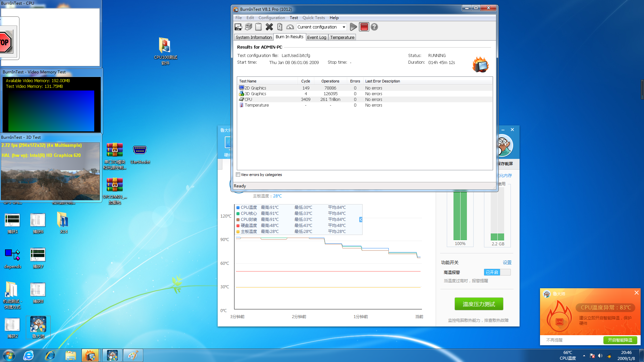Click the red Stop tests toolbar button
Viewport: 644px width, 362px height.
coord(364,27)
